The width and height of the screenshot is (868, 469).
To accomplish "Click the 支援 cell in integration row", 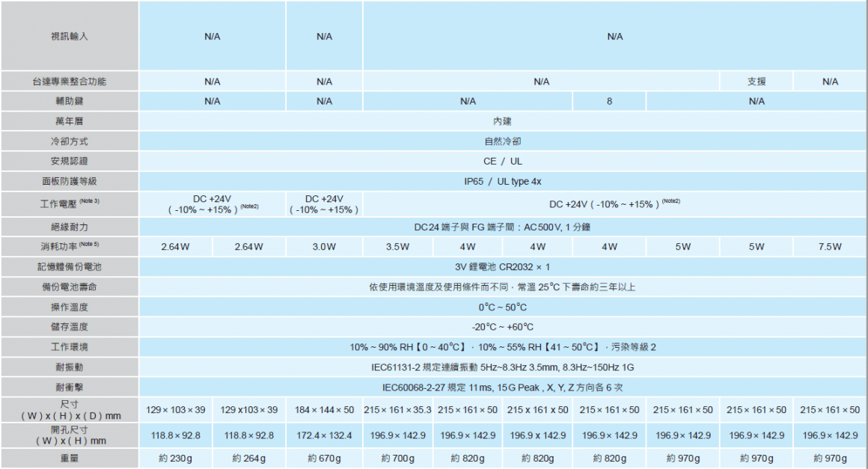I will [757, 82].
